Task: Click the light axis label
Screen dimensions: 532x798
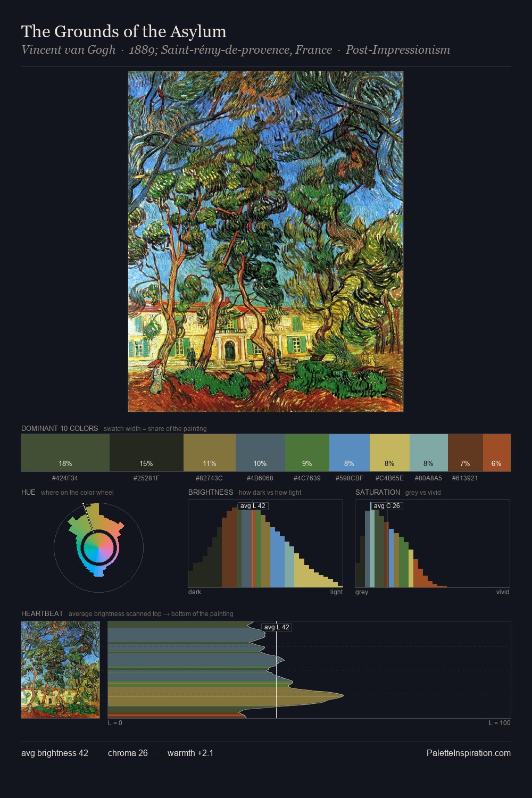Action: tap(336, 592)
